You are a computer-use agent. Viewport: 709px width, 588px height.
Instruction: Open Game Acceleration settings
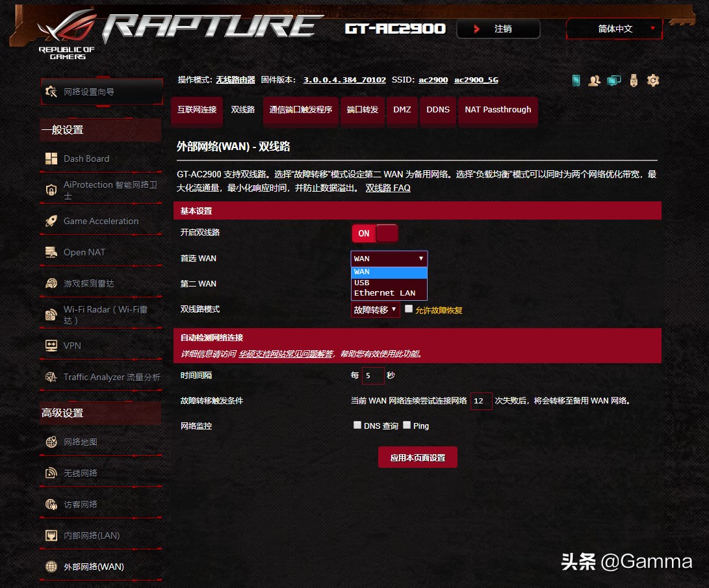[101, 221]
